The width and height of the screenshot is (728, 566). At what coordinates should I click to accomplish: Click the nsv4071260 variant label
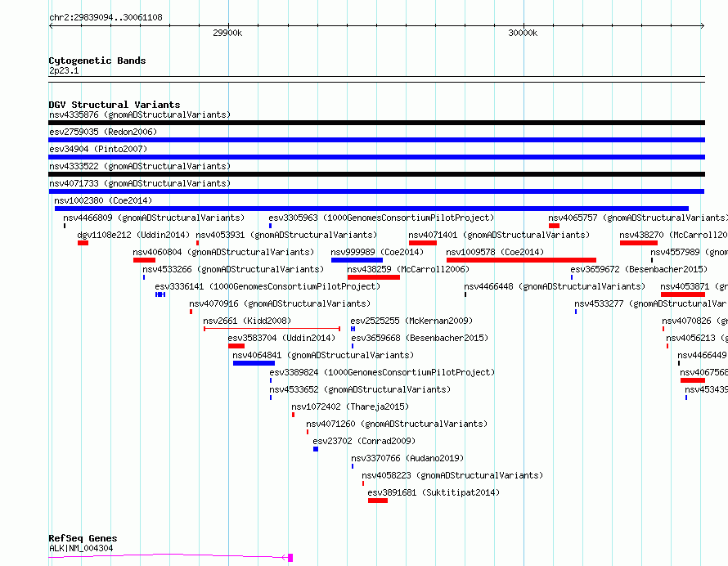click(397, 424)
